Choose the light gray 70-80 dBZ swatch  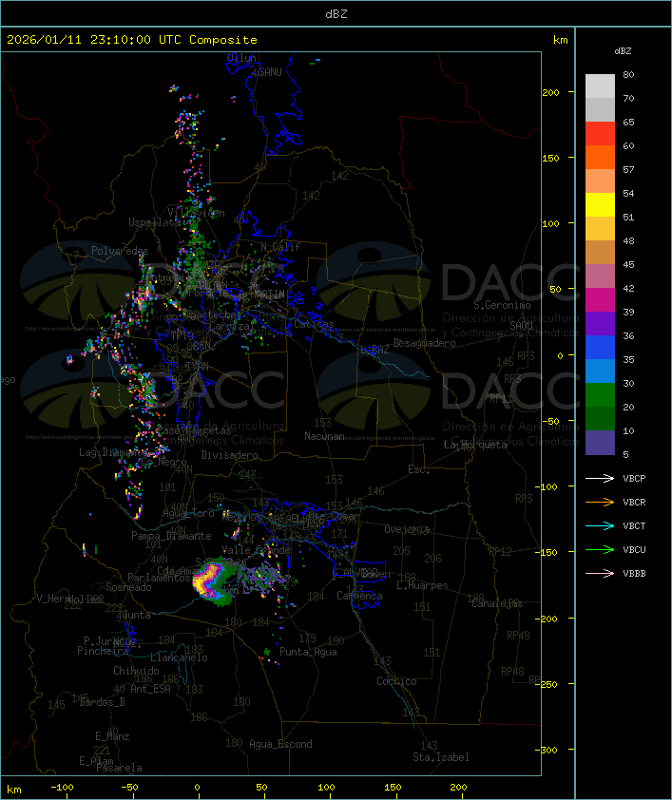click(600, 86)
